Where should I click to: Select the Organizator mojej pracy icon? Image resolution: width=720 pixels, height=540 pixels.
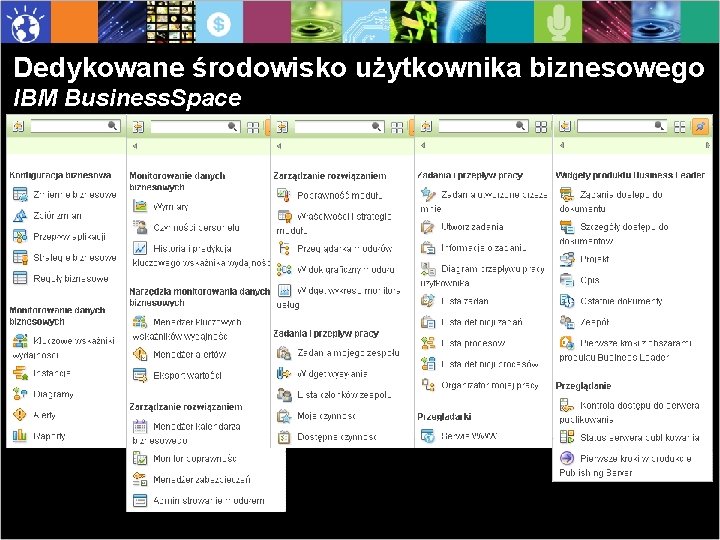[428, 385]
